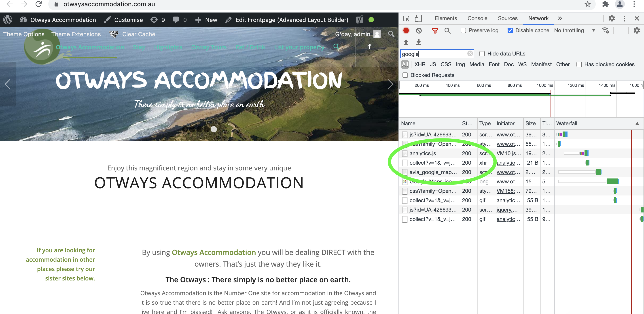This screenshot has width=644, height=314.
Task: Click Customise in the admin bar
Action: tap(123, 20)
